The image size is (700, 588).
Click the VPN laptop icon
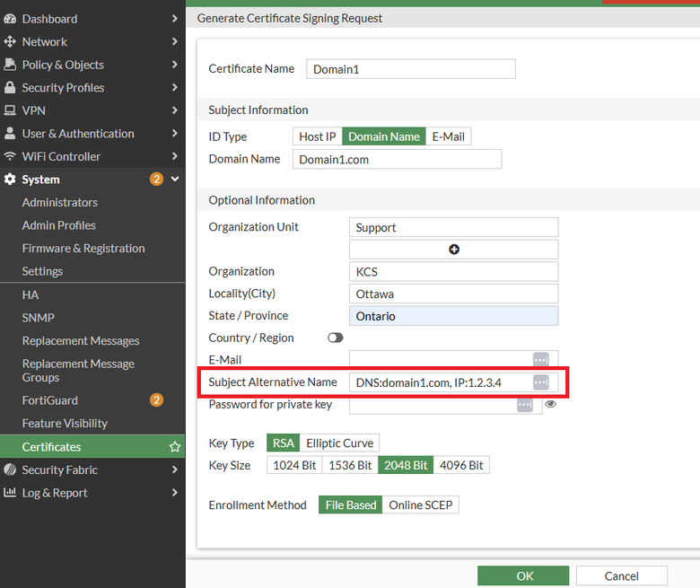[10, 110]
